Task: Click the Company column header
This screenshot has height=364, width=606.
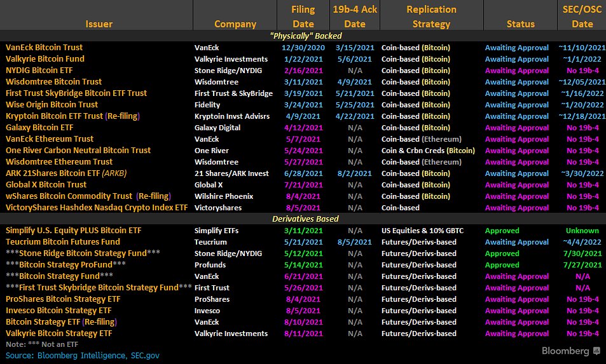Action: click(x=235, y=24)
